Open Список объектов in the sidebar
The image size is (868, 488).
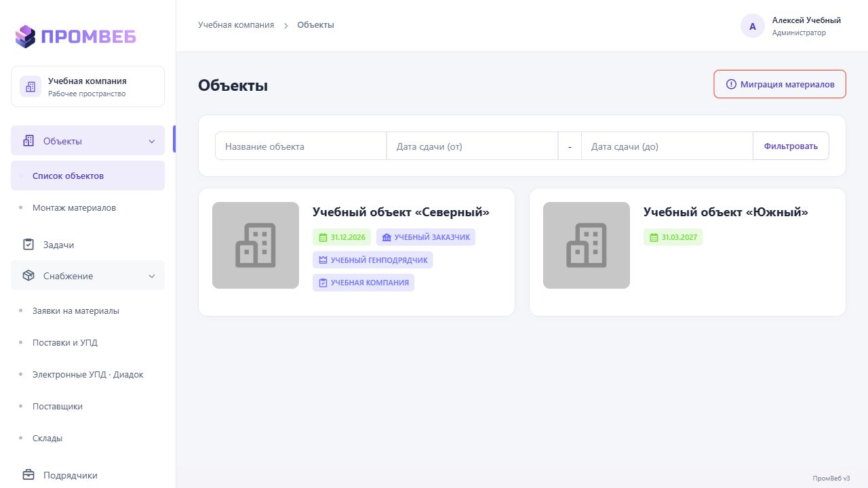pyautogui.click(x=87, y=176)
